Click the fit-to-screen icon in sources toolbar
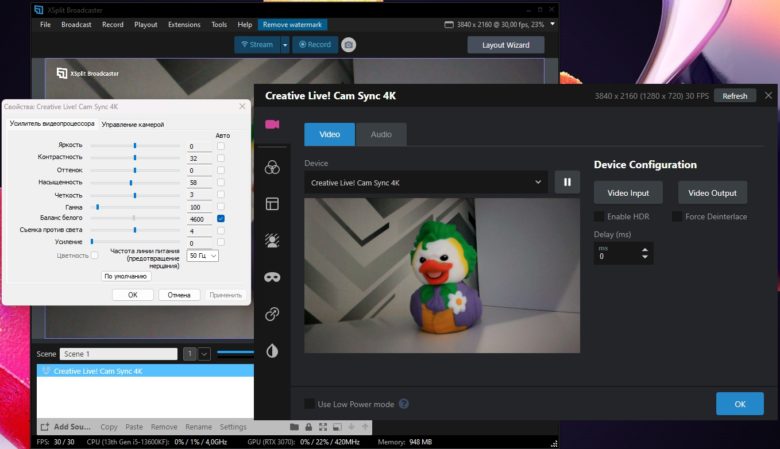Viewport: 780px width, 449px height. [323, 427]
